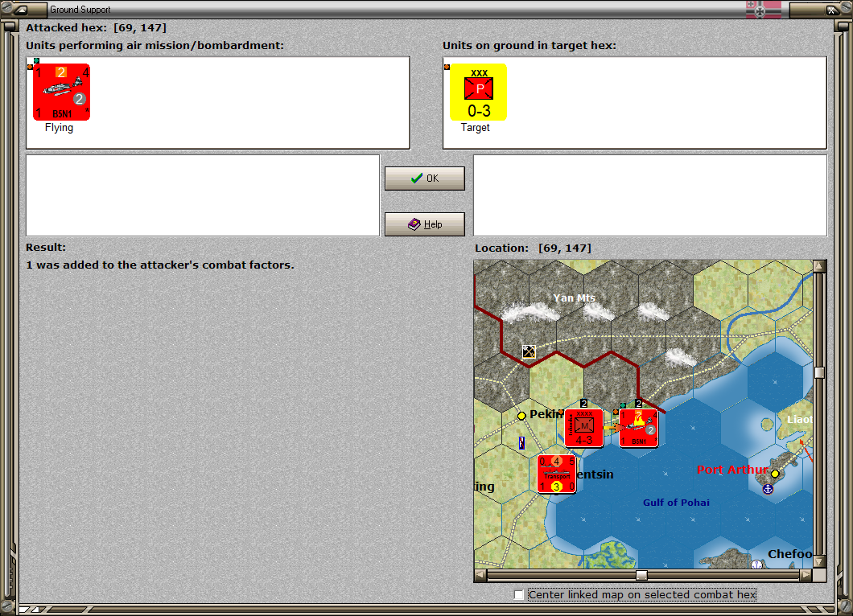The height and width of the screenshot is (616, 853).
Task: Click the Transport naval unit on map
Action: 556,474
